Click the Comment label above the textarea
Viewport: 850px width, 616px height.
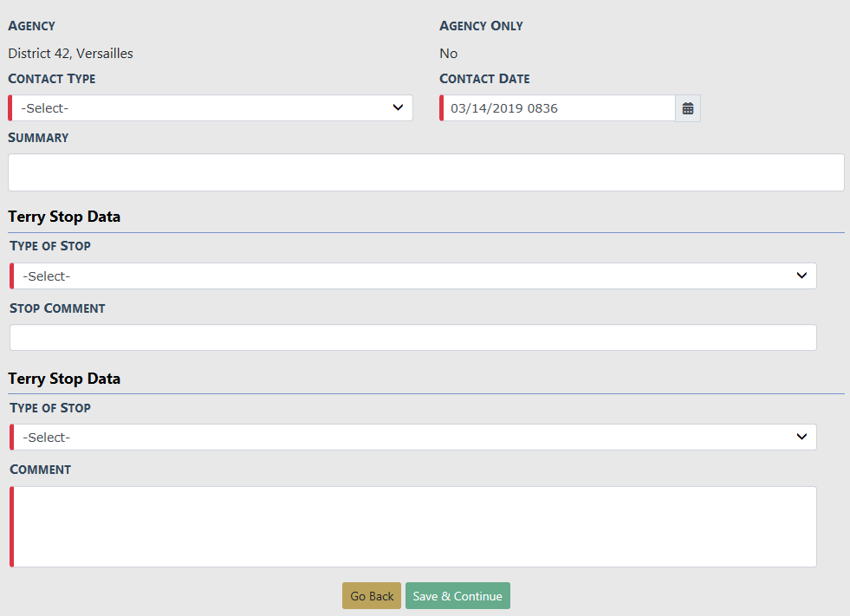pyautogui.click(x=41, y=470)
